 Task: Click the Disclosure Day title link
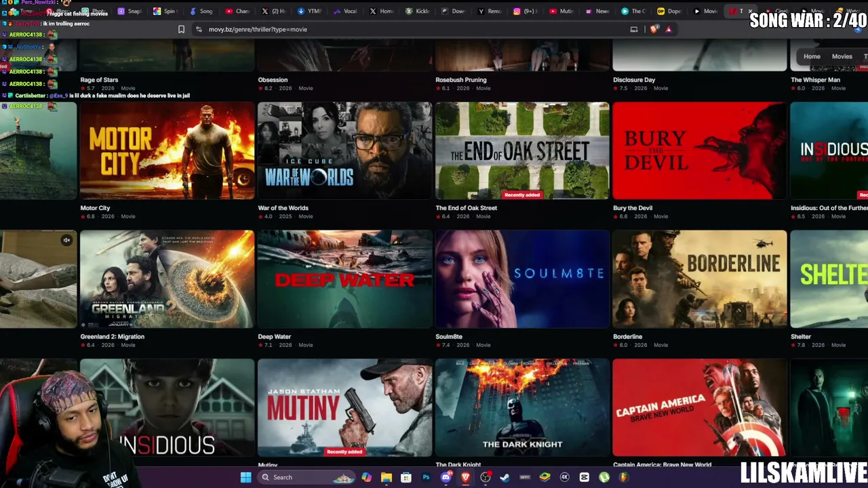634,80
